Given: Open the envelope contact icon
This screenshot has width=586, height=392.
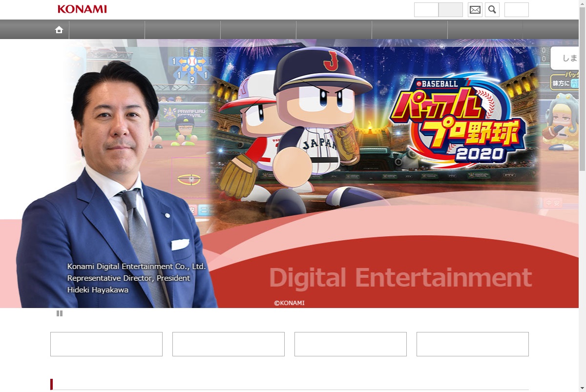Looking at the screenshot, I should 475,10.
